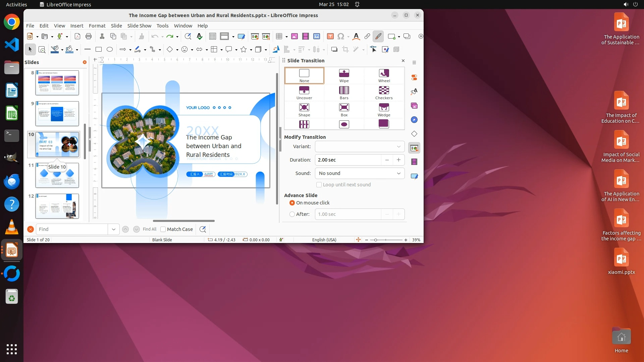Select On mouse click radio button
The height and width of the screenshot is (362, 644).
pos(292,203)
